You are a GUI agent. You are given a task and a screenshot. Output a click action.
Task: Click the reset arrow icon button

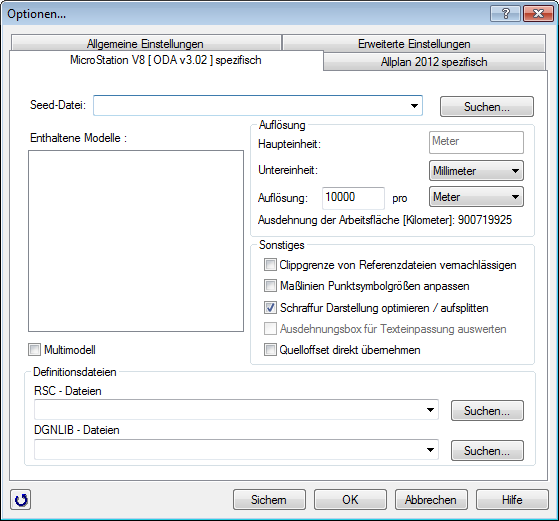tap(21, 500)
